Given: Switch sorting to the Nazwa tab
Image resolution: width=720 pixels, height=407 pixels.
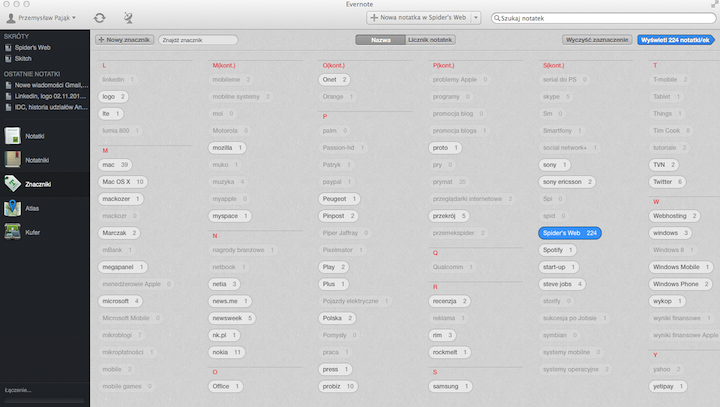Looking at the screenshot, I should coord(381,40).
